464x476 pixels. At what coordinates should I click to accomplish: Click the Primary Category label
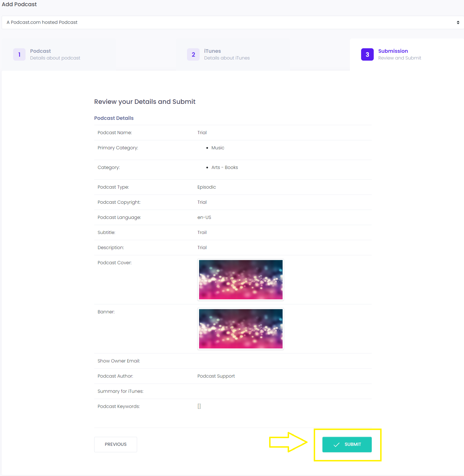point(118,148)
